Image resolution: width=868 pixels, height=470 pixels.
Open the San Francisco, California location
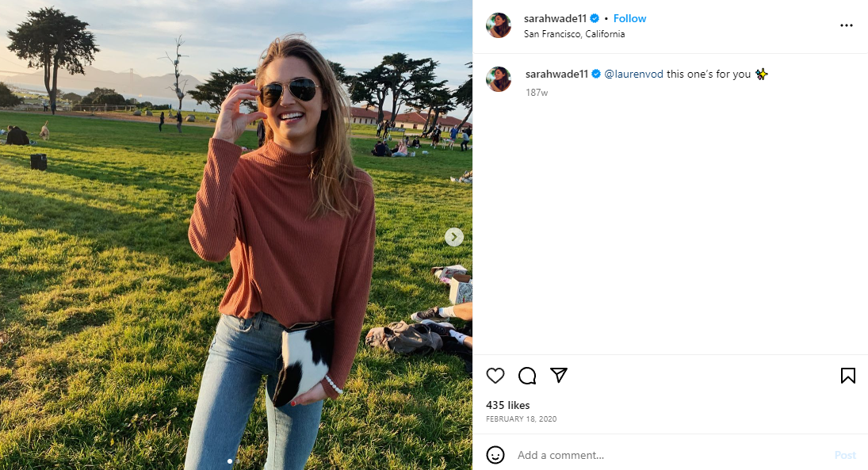click(x=574, y=34)
